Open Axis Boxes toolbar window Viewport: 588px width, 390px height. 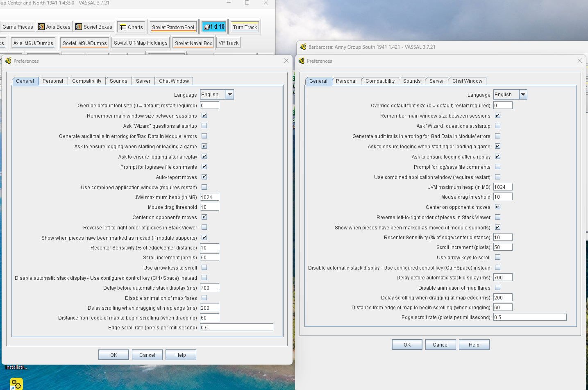[x=54, y=27]
